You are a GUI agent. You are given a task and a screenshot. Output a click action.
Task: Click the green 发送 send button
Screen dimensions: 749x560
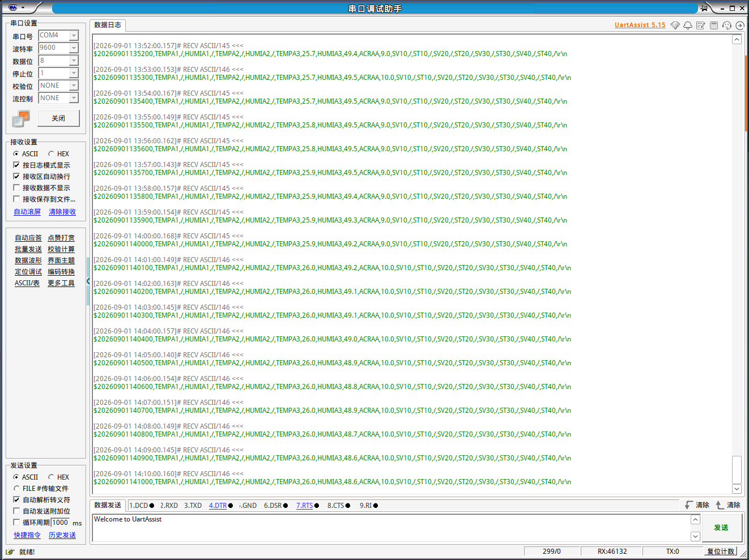click(x=721, y=528)
